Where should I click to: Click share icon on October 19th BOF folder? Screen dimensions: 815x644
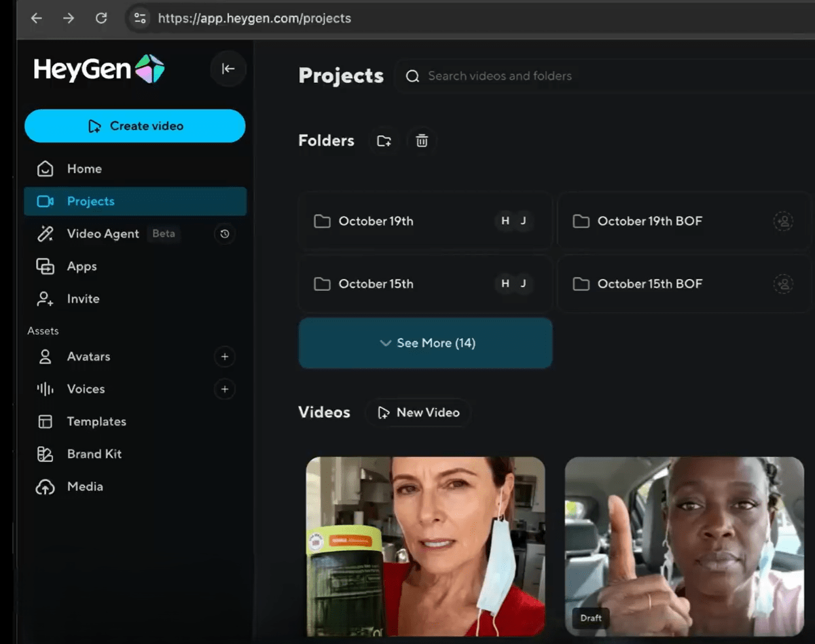783,221
